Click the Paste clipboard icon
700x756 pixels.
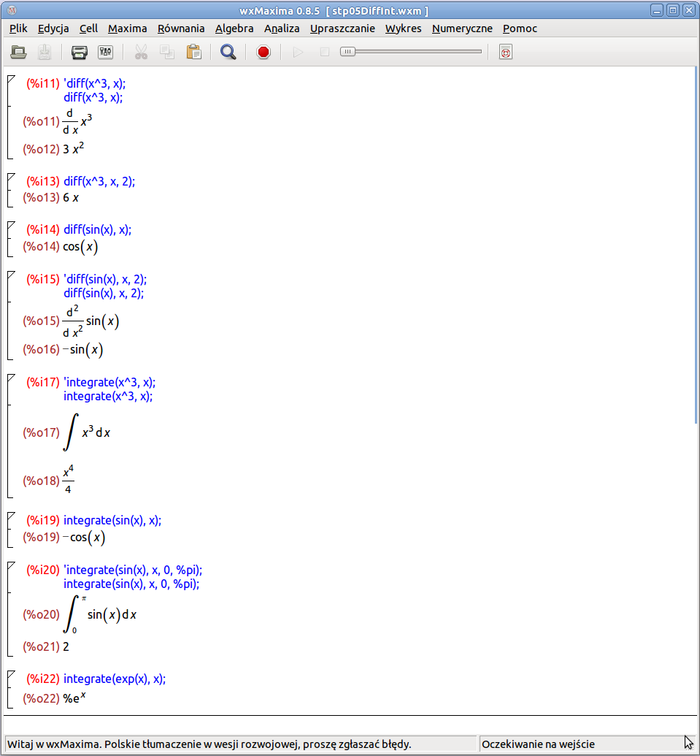tap(193, 52)
